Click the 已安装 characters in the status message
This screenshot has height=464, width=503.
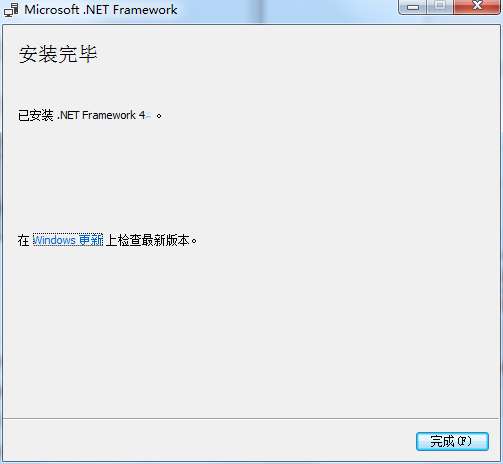click(x=36, y=115)
